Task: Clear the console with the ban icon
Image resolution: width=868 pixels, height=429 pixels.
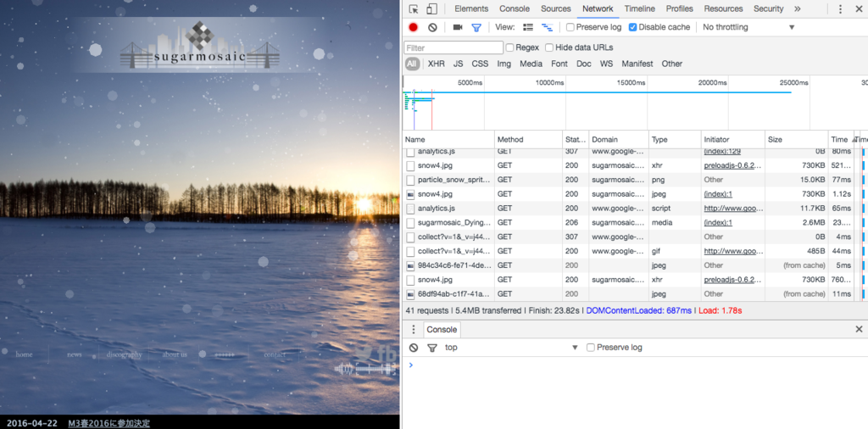Action: point(414,348)
